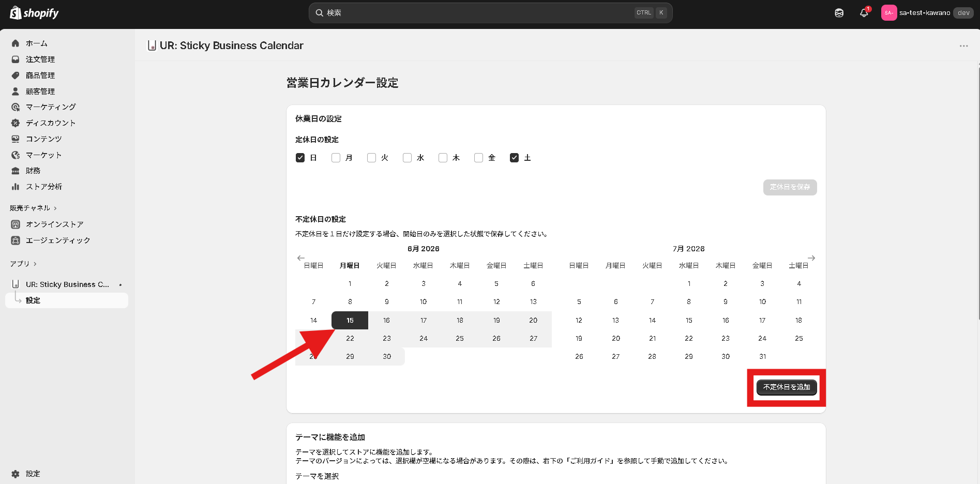
Task: Select June 1 in calendar
Action: (350, 284)
